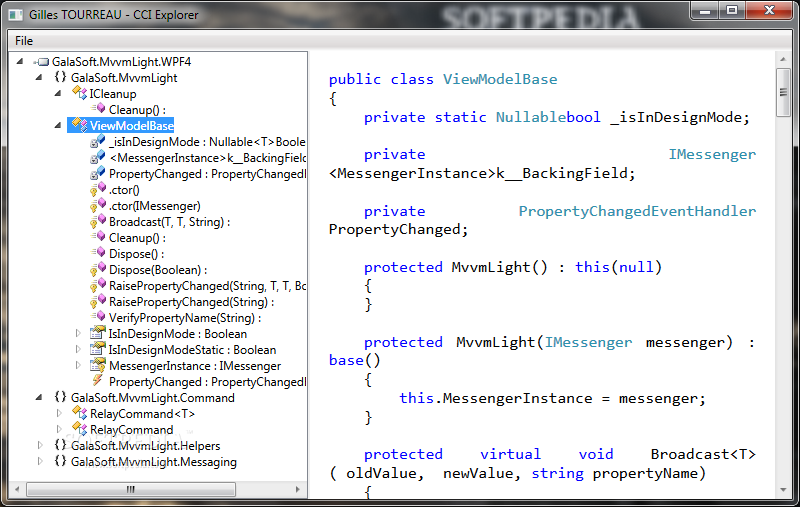Click the ViewModelBase class name in code

click(x=499, y=80)
